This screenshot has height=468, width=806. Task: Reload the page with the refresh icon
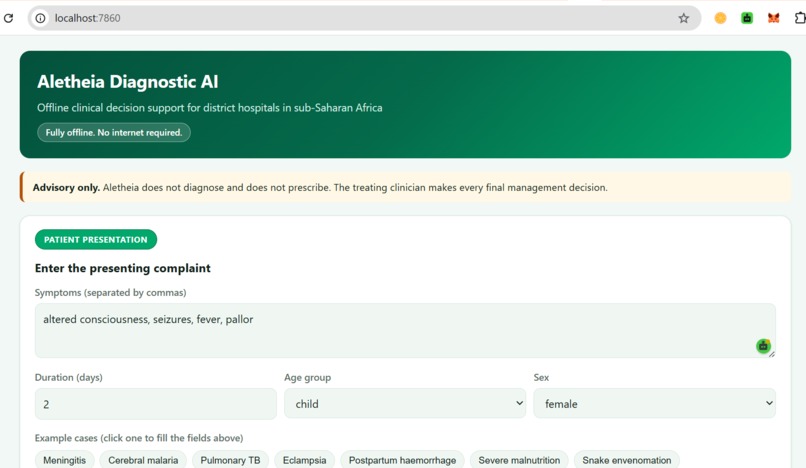point(8,19)
